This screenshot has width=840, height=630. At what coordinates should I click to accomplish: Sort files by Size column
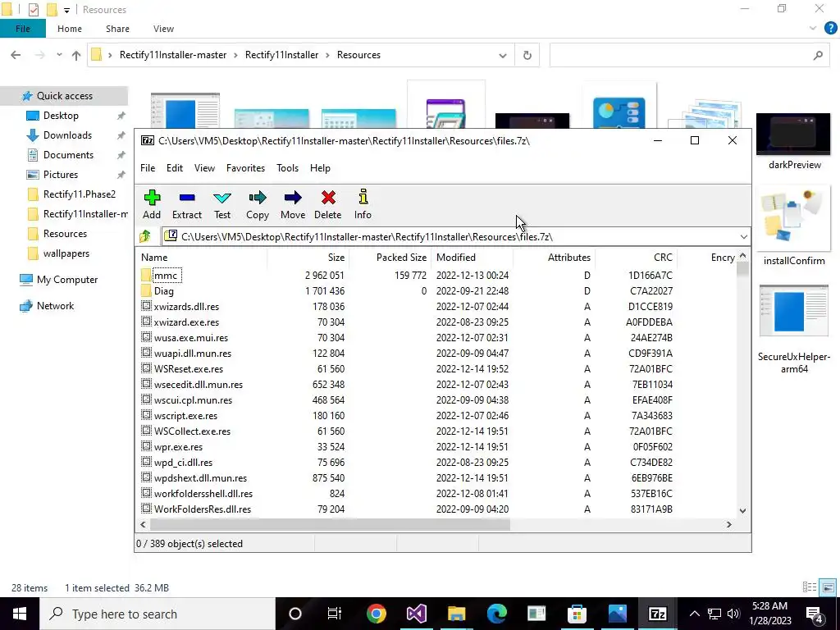308,257
